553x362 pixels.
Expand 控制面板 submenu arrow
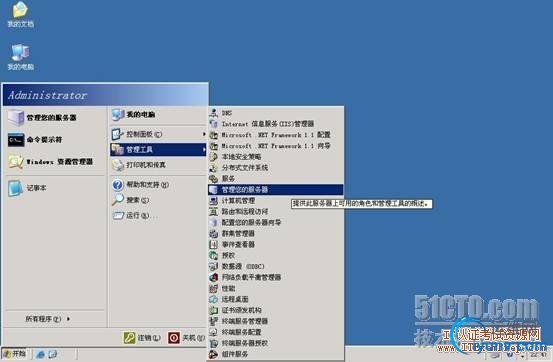[x=204, y=134]
